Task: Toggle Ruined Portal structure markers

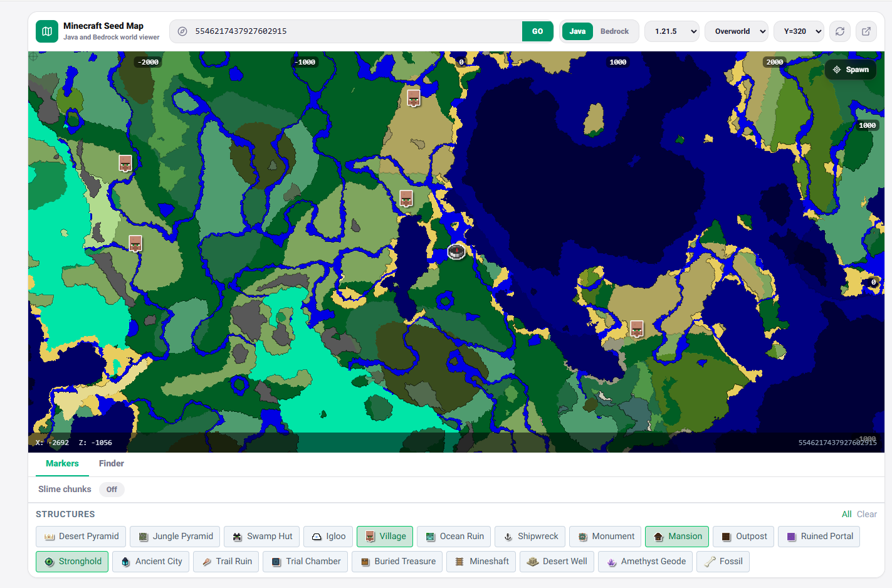Action: point(819,537)
